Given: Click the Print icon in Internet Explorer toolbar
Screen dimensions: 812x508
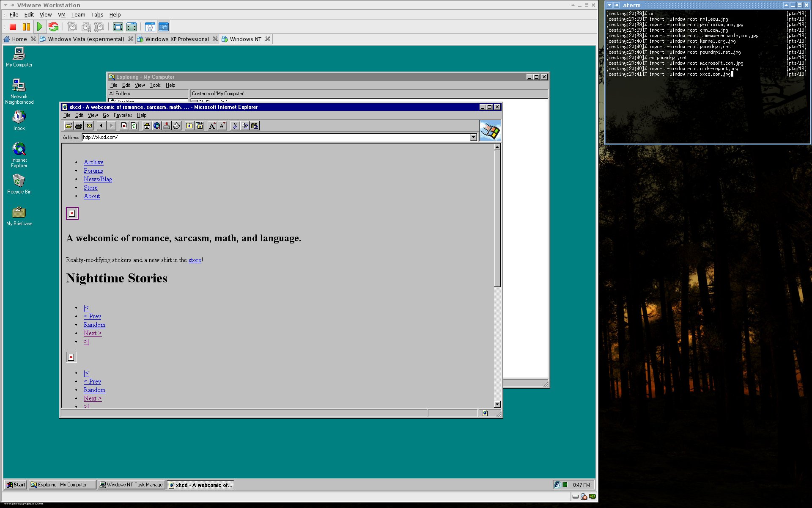Looking at the screenshot, I should [x=79, y=126].
